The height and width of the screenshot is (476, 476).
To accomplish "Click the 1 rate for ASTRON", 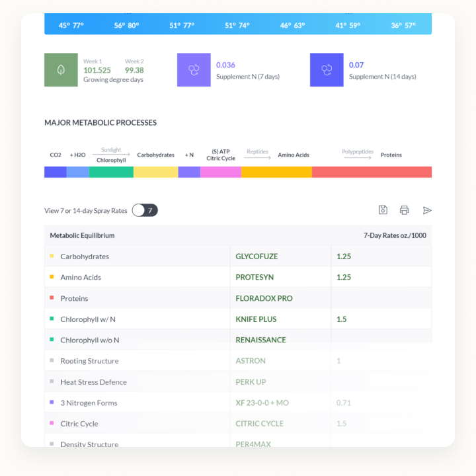I will (338, 361).
